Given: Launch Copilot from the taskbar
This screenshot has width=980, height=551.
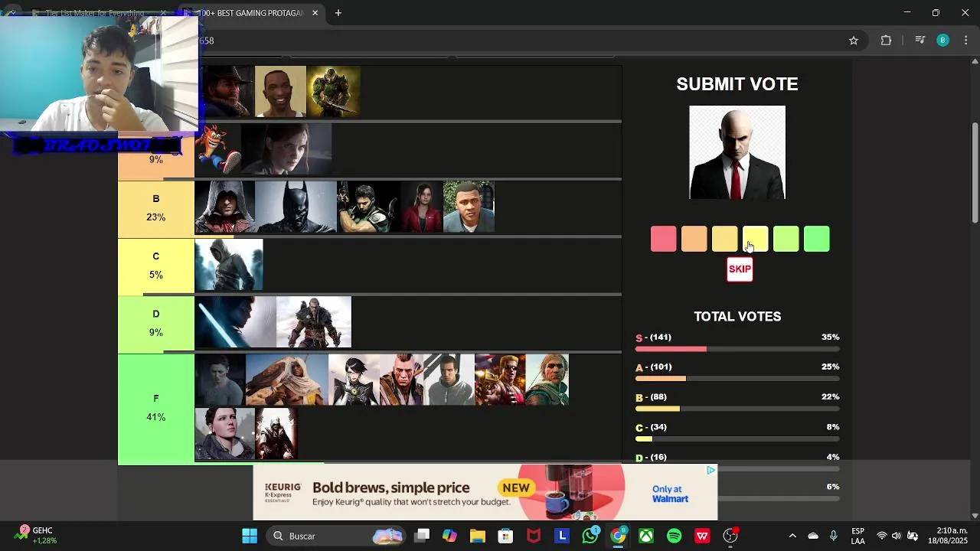Looking at the screenshot, I should pyautogui.click(x=449, y=536).
